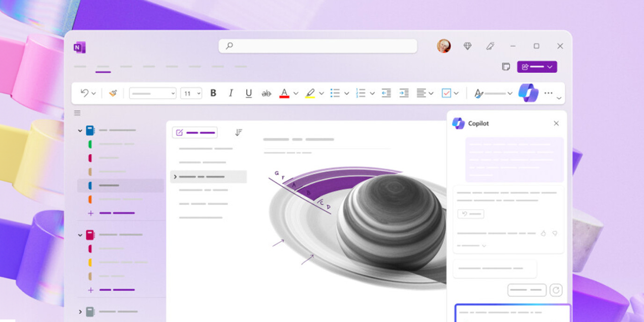Toggle numbered list formatting
This screenshot has width=644, height=322.
coord(361,93)
